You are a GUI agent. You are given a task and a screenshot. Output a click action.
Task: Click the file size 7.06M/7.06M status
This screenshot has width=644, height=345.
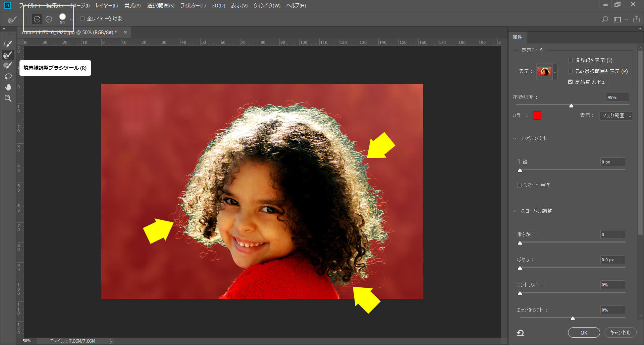coord(73,341)
